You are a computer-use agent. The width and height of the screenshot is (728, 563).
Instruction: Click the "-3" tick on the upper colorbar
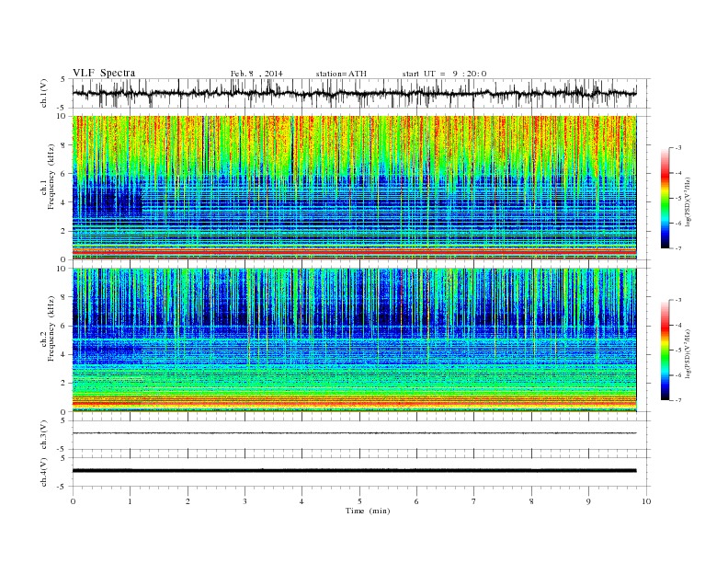(x=678, y=148)
